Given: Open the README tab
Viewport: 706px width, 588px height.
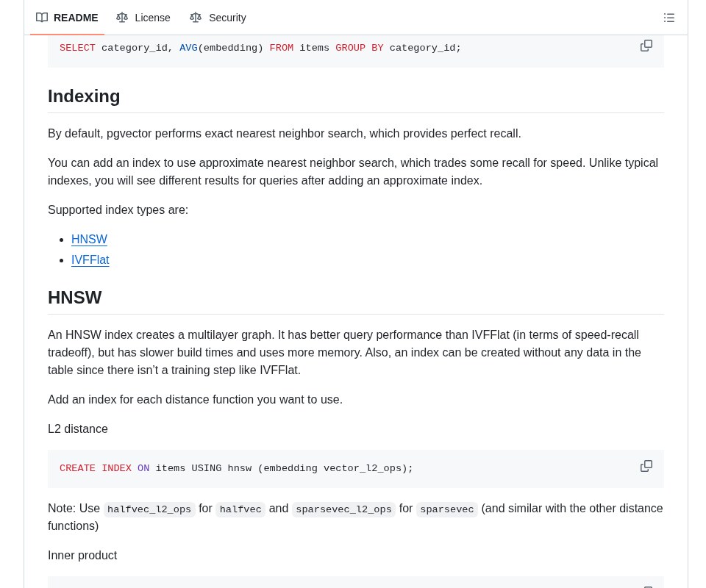Looking at the screenshot, I should (x=67, y=18).
